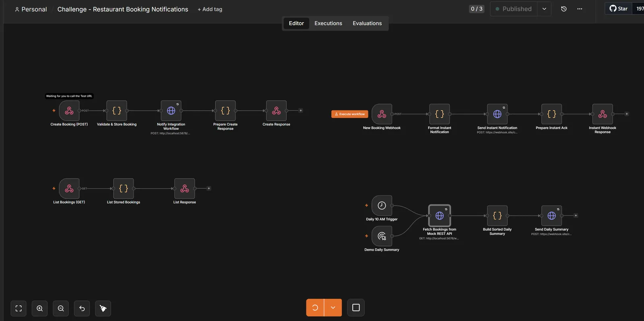Select the Daily 10 AM Trigger schedule node
This screenshot has width=644, height=321.
382,206
